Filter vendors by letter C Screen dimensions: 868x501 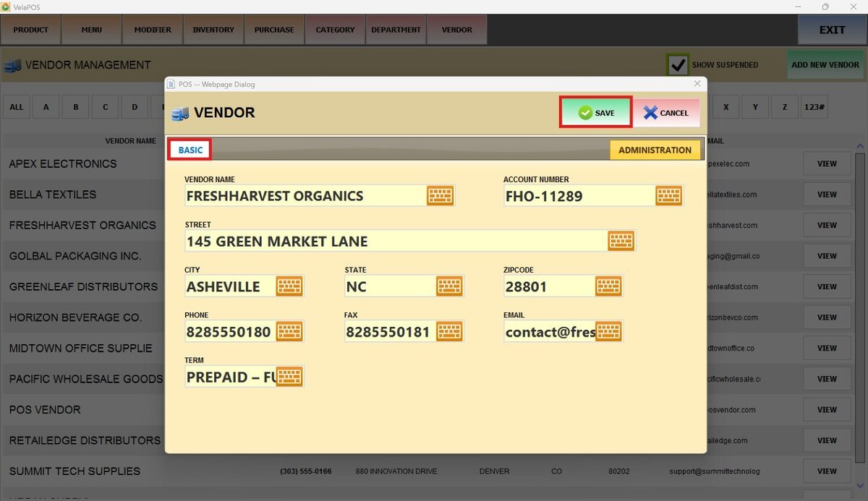click(x=106, y=106)
